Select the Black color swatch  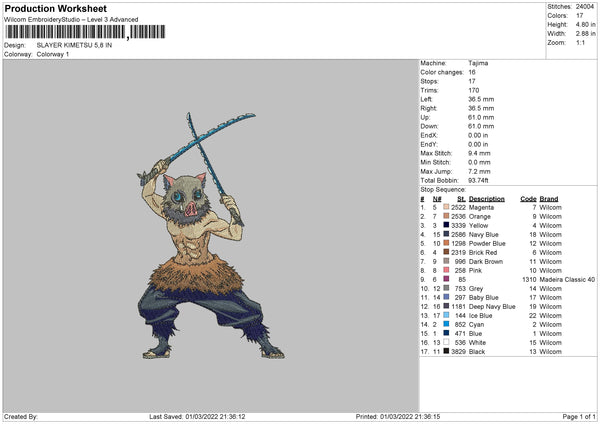tap(446, 351)
